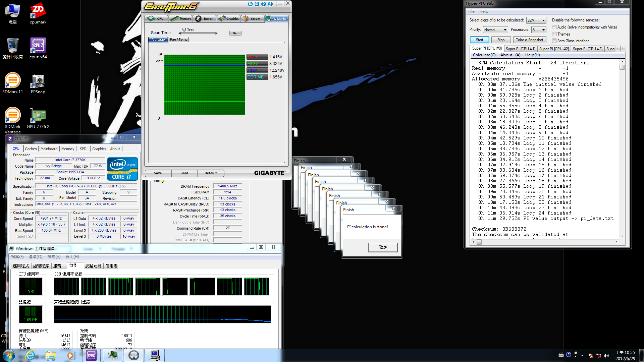Open the Mainboard tab in CPU-Z
644x362 pixels.
[49, 149]
